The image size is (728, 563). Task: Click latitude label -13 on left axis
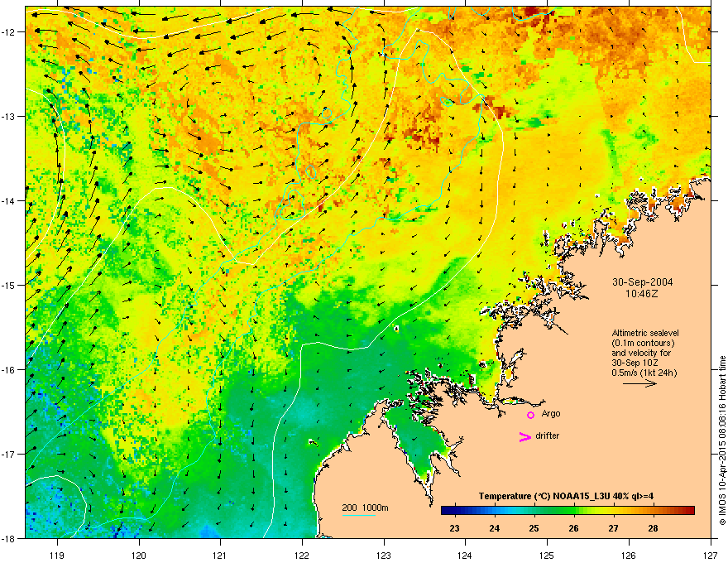pyautogui.click(x=8, y=116)
